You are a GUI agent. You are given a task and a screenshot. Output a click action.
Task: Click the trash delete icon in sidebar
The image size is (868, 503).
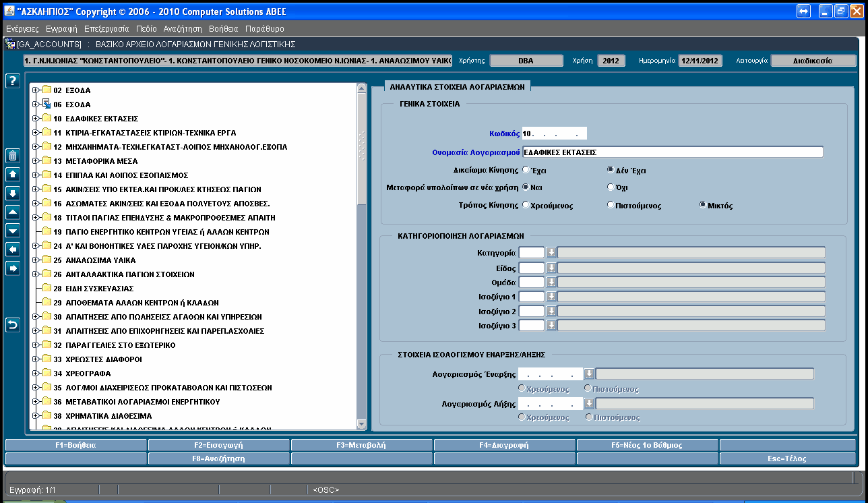click(12, 156)
